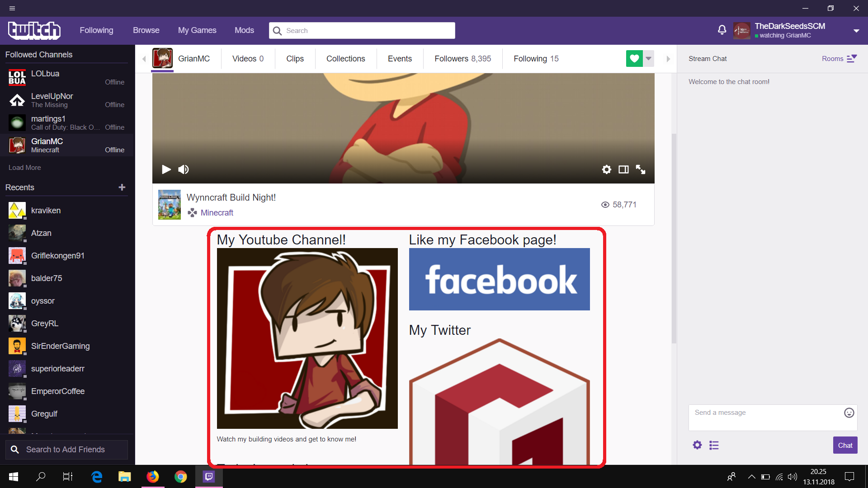Enter fullscreen mode
Image resolution: width=868 pixels, height=488 pixels.
click(641, 169)
